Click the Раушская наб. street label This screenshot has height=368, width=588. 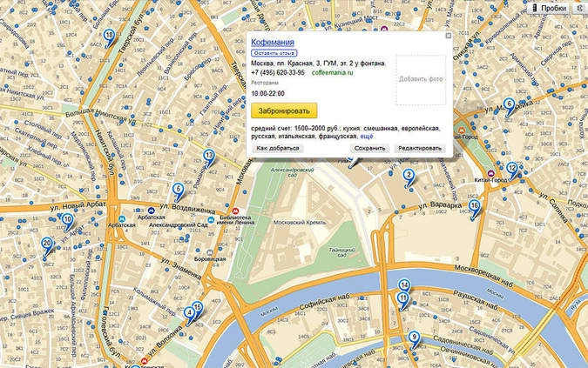click(x=476, y=300)
